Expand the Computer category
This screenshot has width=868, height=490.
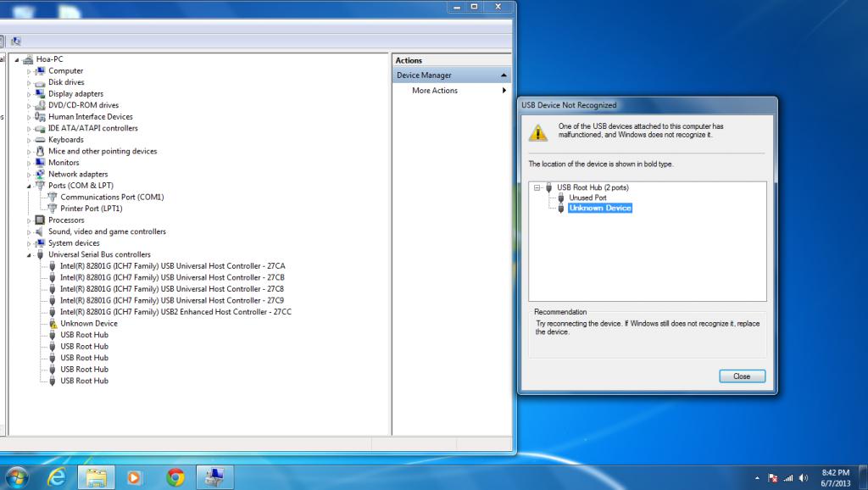pos(29,71)
